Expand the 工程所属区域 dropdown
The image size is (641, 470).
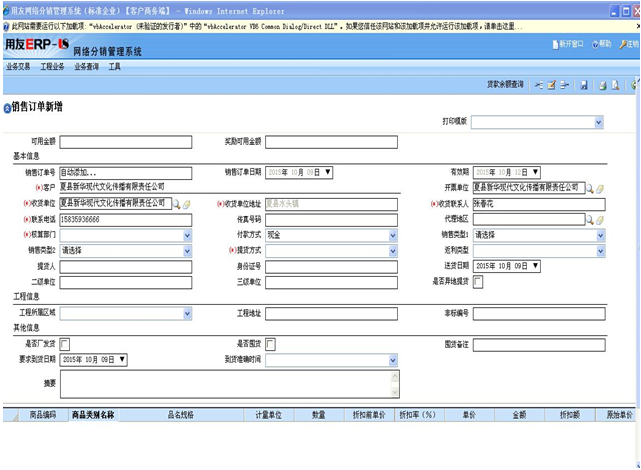[x=187, y=314]
